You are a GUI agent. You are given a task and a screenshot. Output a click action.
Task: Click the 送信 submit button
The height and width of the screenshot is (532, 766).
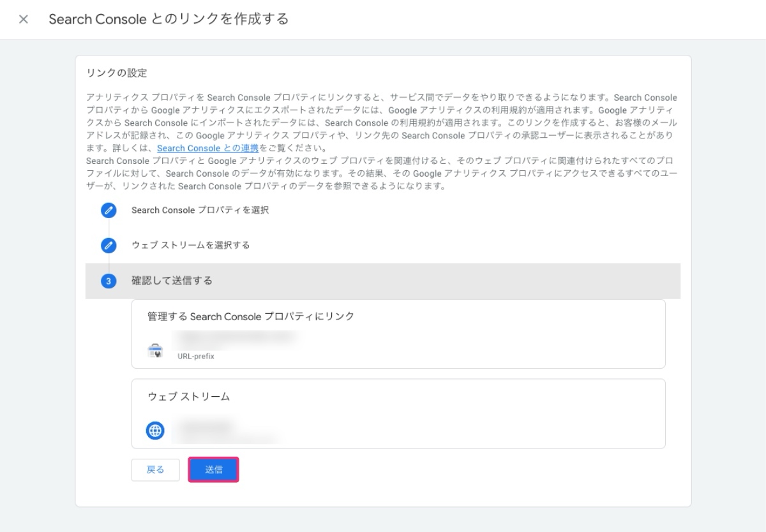213,469
